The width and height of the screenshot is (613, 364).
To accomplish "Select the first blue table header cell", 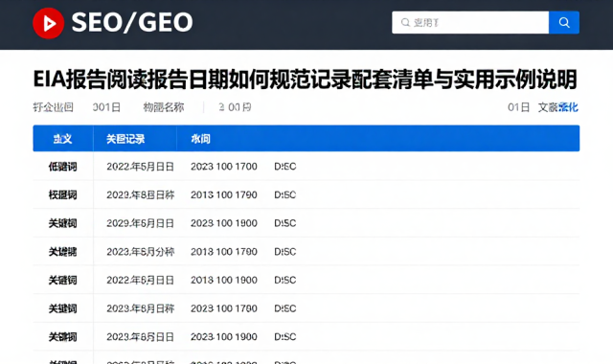I will (x=63, y=138).
